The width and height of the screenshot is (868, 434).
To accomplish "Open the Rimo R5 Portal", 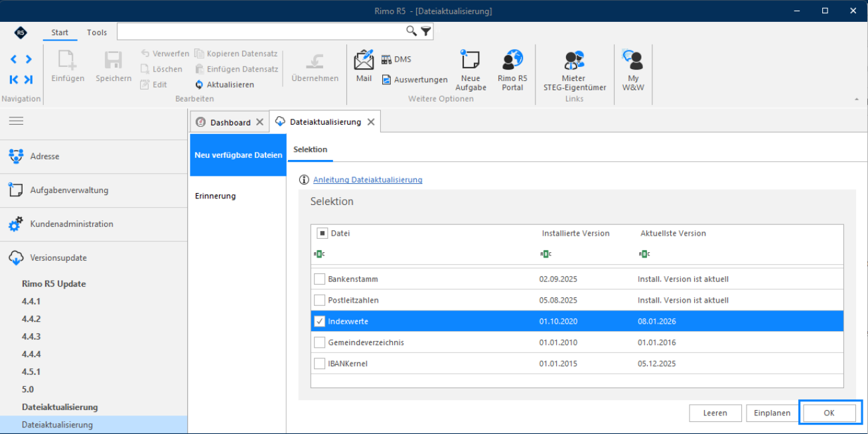I will (512, 70).
